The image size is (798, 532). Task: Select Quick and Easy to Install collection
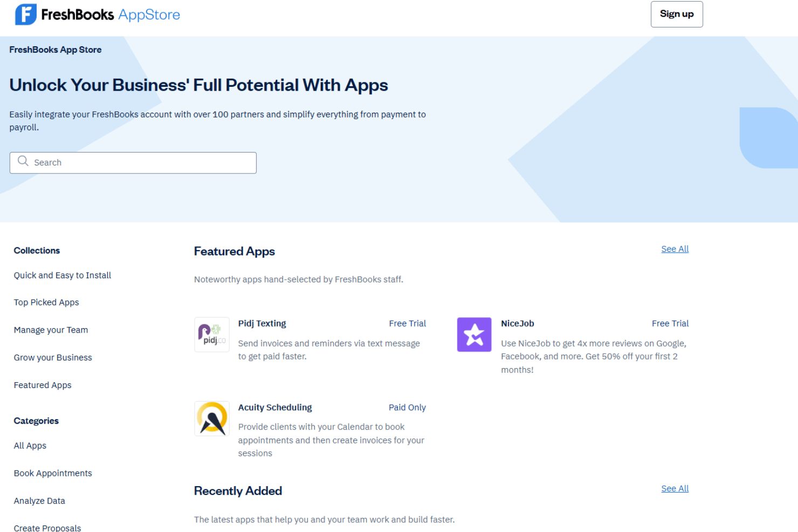63,275
